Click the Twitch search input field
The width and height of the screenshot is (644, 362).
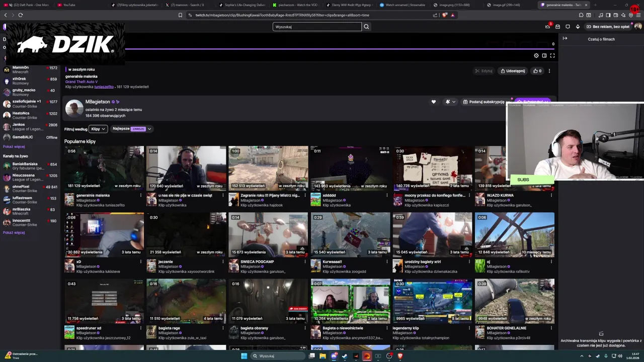[317, 27]
